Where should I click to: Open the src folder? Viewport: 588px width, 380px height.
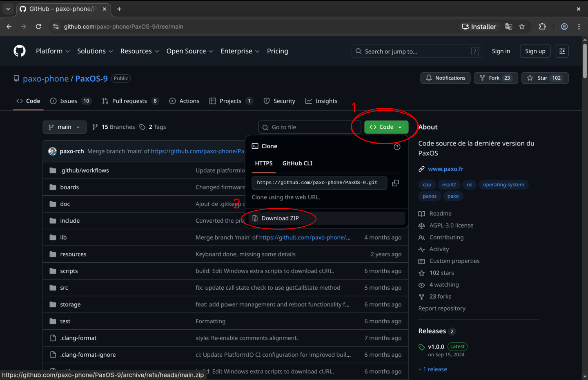tap(64, 287)
